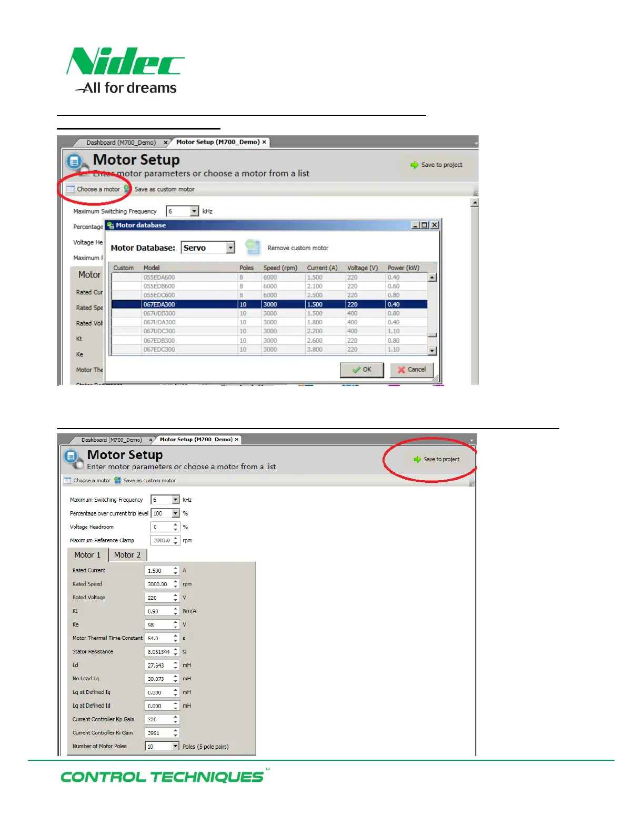Maximize the Motor database dialog
The height and width of the screenshot is (834, 644).
425,225
